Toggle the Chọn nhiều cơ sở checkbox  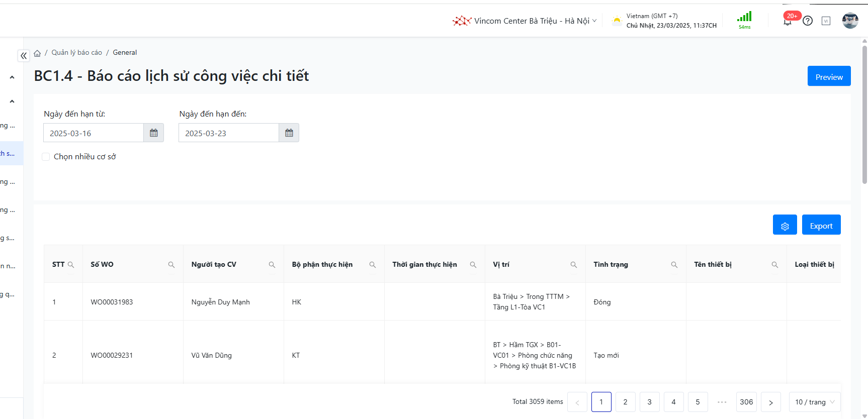[46, 157]
